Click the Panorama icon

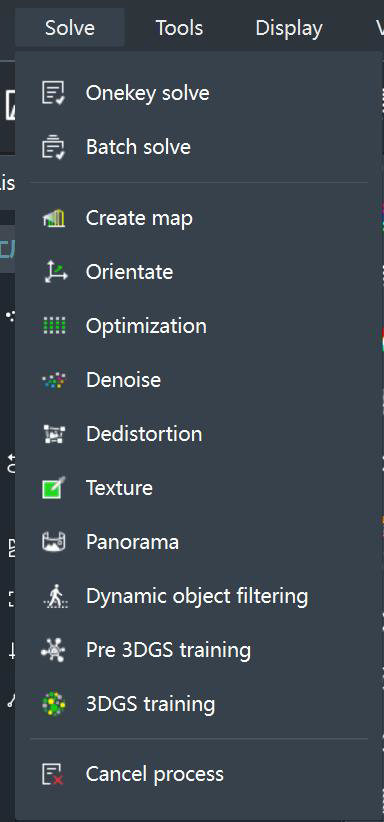pyautogui.click(x=54, y=542)
